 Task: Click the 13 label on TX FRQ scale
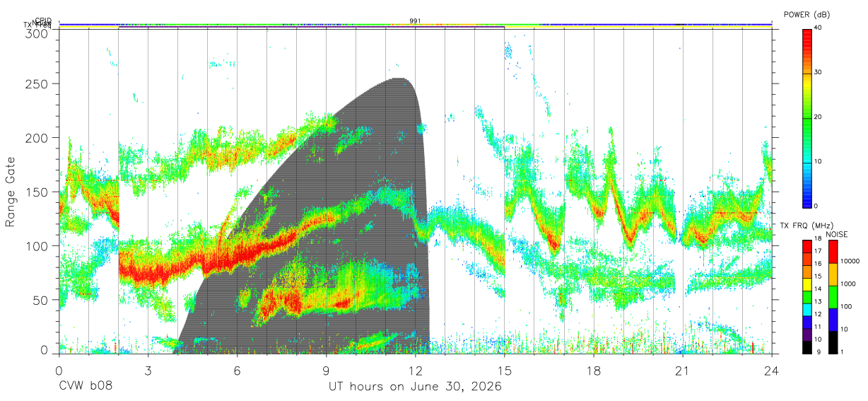(x=817, y=301)
